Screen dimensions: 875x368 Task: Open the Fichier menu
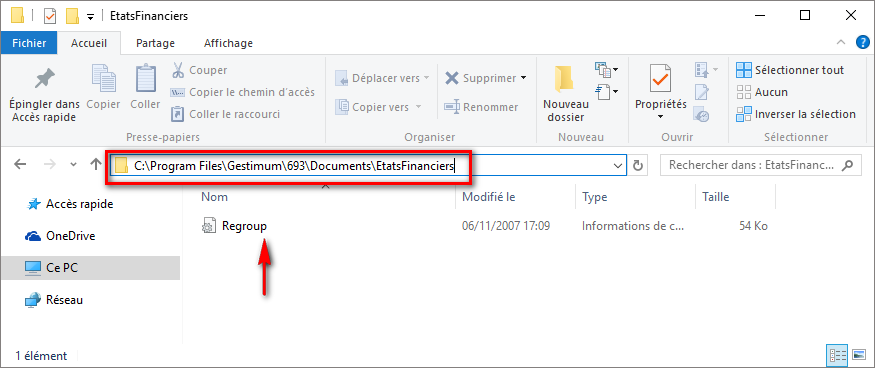[x=29, y=43]
